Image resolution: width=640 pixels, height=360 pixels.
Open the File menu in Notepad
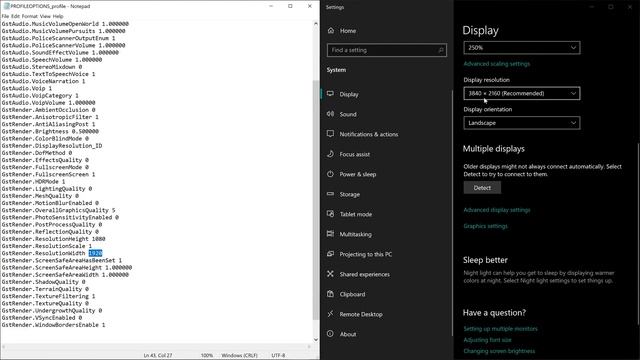pos(5,16)
